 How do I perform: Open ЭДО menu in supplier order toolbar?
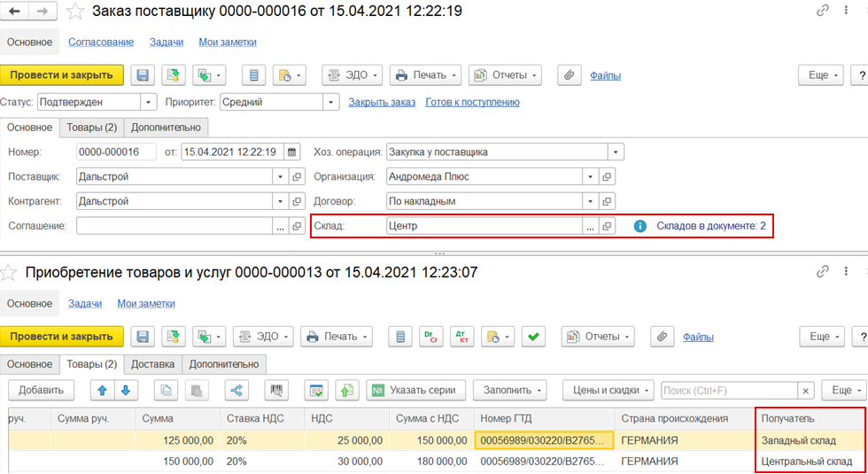coord(353,75)
